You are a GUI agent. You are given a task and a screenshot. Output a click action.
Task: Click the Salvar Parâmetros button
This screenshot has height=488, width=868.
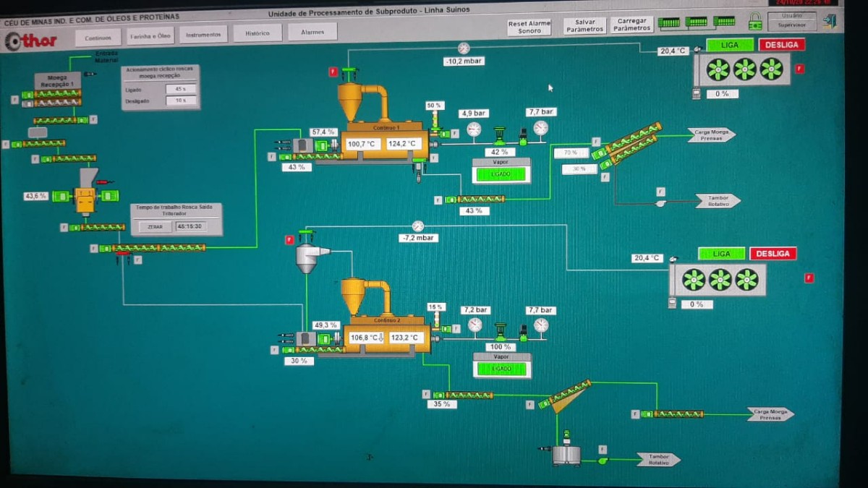pyautogui.click(x=584, y=26)
